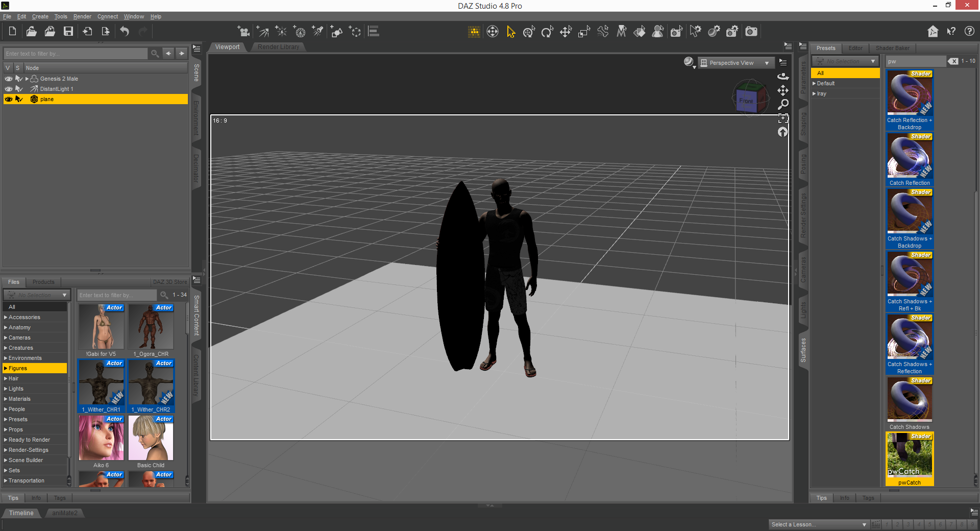
Task: Switch to the Render Library tab
Action: [x=278, y=47]
